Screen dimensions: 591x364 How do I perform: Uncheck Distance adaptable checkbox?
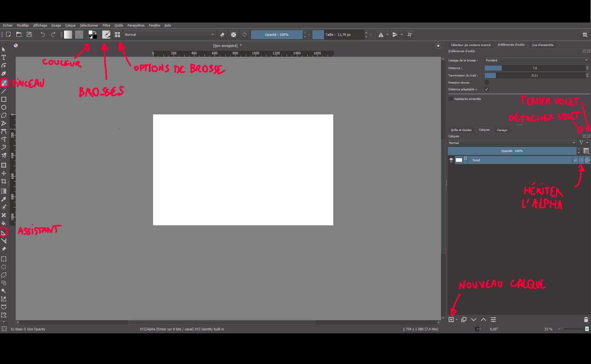pos(487,89)
